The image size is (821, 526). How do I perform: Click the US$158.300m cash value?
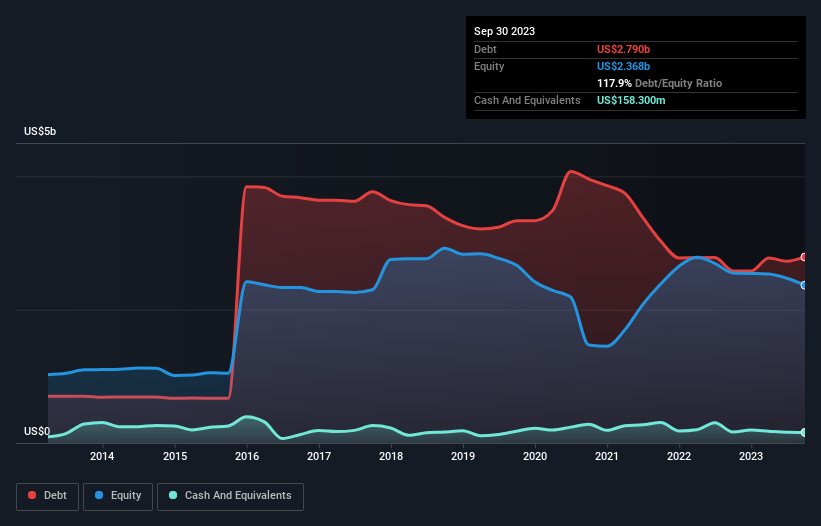point(631,100)
